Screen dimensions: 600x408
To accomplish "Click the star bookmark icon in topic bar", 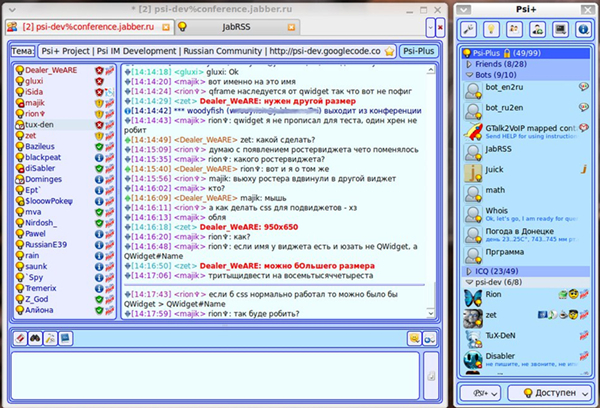I will [x=390, y=51].
